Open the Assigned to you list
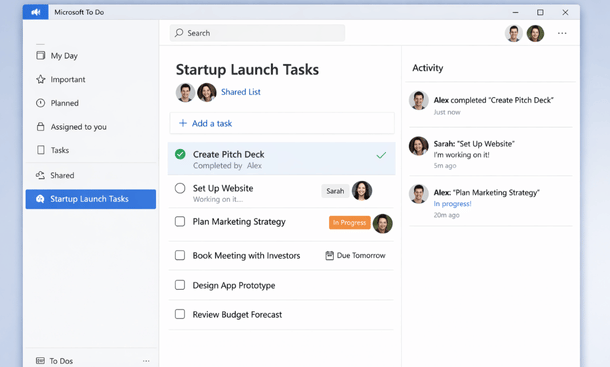The image size is (610, 367). point(79,127)
